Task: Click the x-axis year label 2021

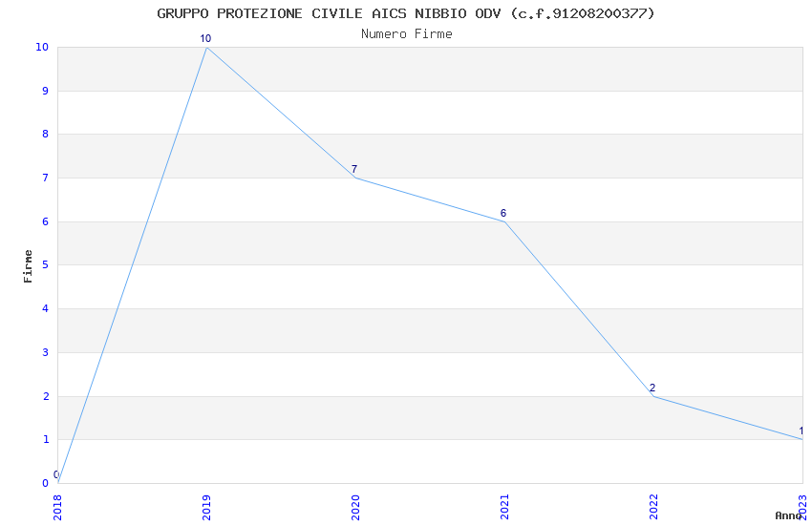Action: (504, 507)
